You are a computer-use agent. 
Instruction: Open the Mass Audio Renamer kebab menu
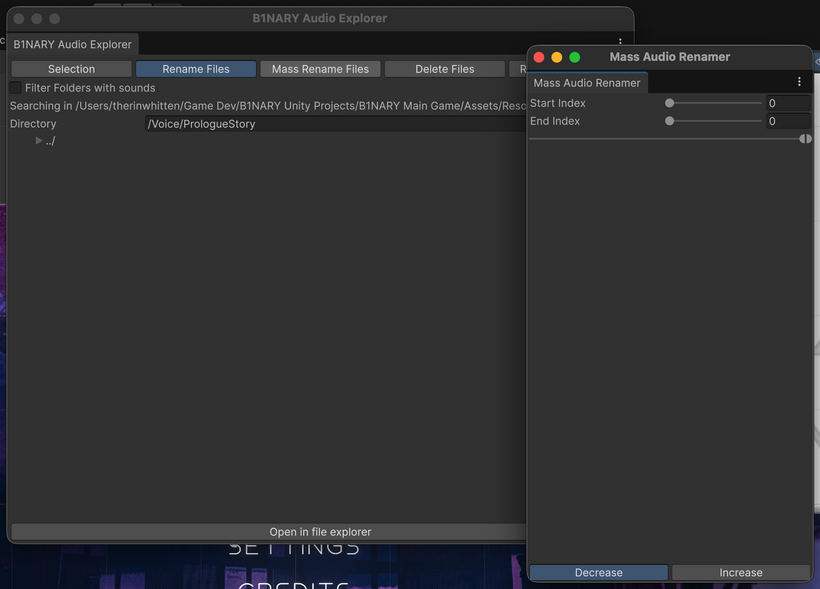tap(799, 82)
